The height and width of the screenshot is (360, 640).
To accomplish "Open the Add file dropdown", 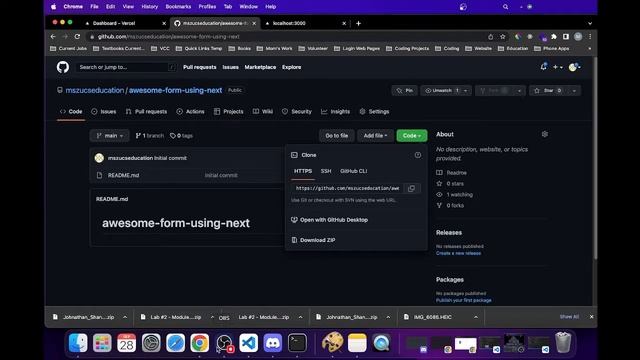I will click(375, 136).
